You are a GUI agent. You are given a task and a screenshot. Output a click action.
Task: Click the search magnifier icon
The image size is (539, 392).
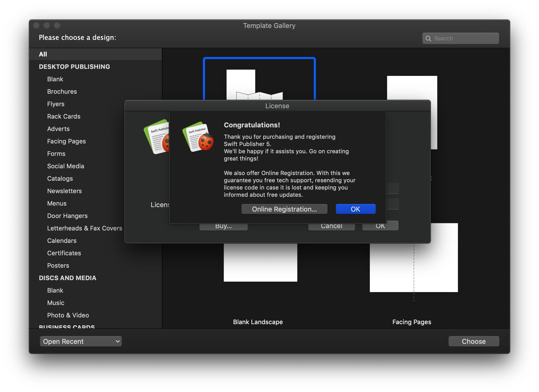[x=428, y=39]
